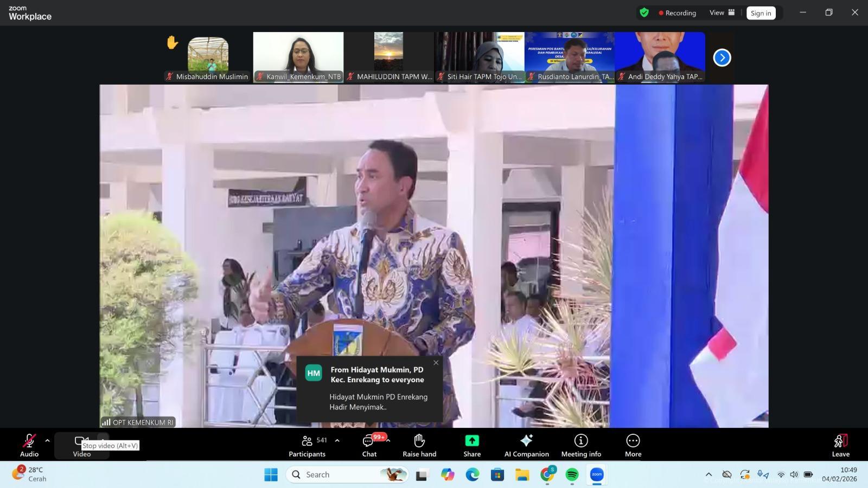The height and width of the screenshot is (488, 868).
Task: Open the Chat panel
Action: click(x=369, y=445)
